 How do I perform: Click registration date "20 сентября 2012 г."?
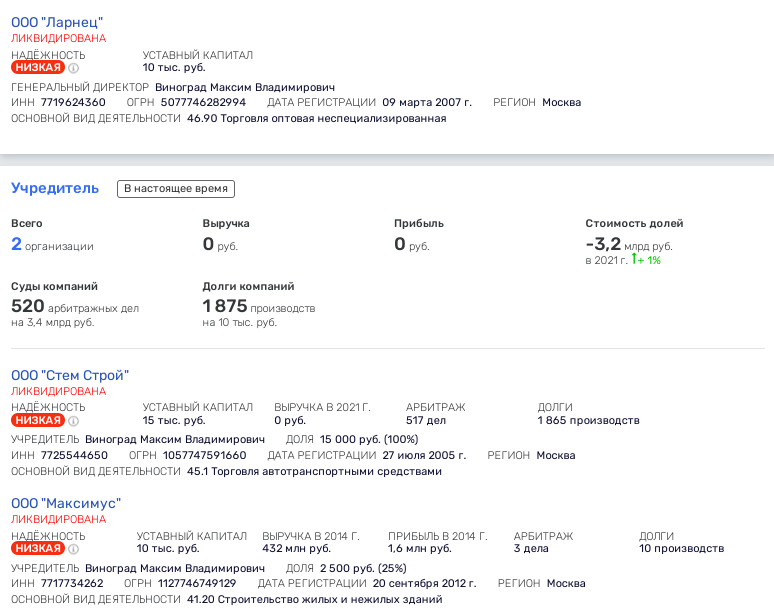425,583
